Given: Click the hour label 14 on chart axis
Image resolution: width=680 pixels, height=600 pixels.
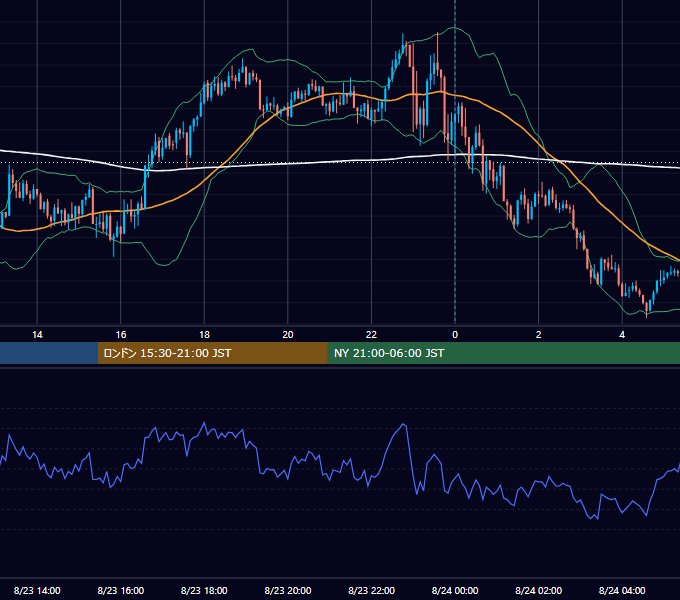Looking at the screenshot, I should pyautogui.click(x=37, y=335).
